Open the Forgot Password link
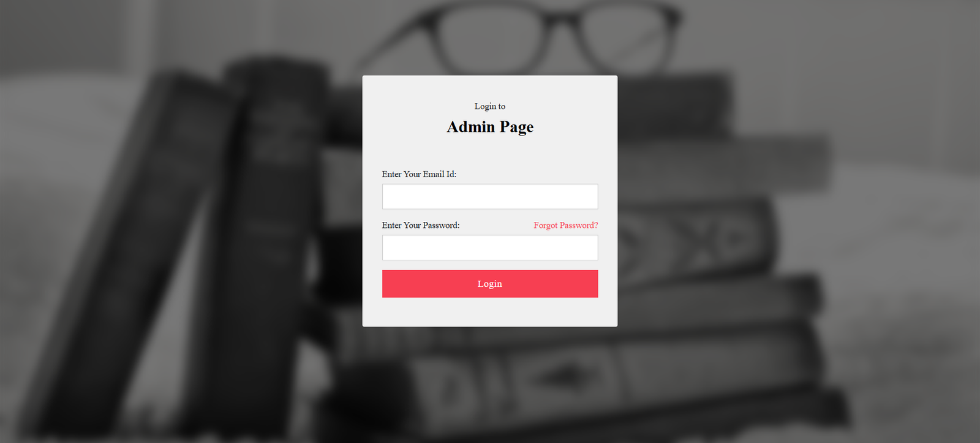980x443 pixels. [565, 225]
